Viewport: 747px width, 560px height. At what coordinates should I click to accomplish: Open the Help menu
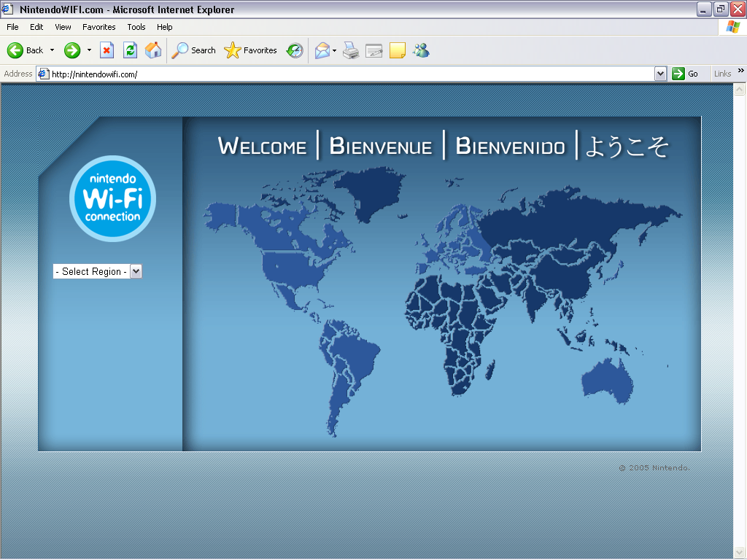[164, 27]
